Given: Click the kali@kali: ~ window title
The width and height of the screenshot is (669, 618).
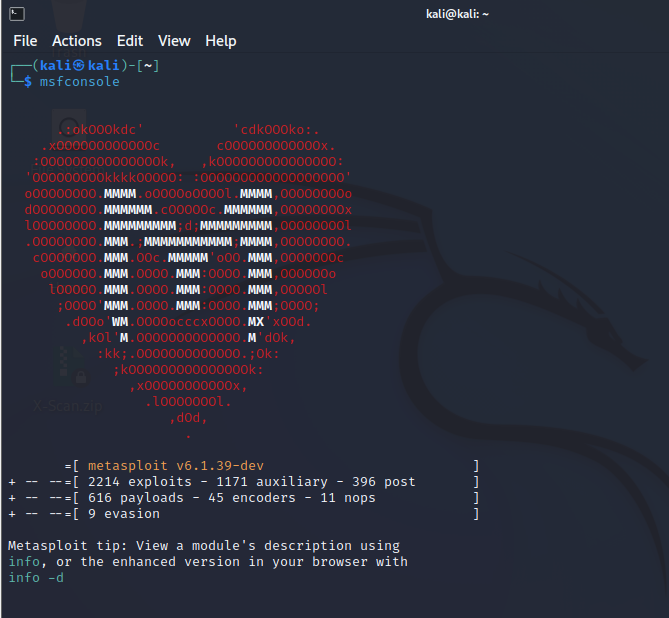Looking at the screenshot, I should 457,14.
